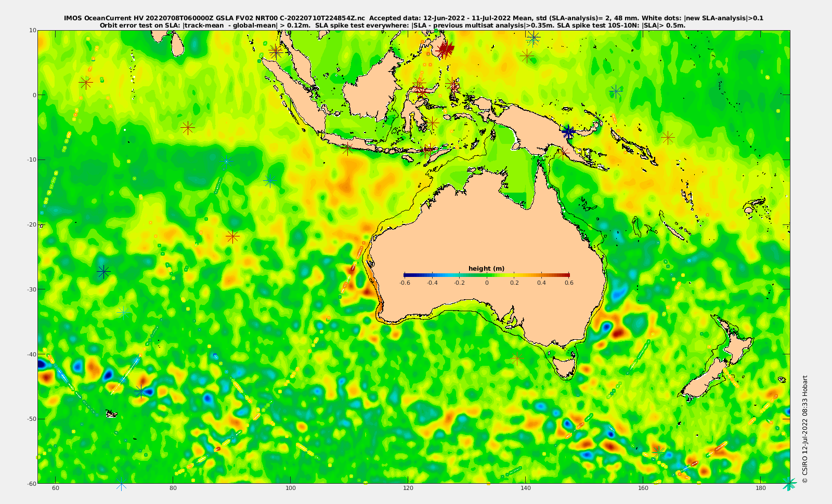Click the 160 longitude axis label
The image size is (832, 504).
(x=643, y=488)
